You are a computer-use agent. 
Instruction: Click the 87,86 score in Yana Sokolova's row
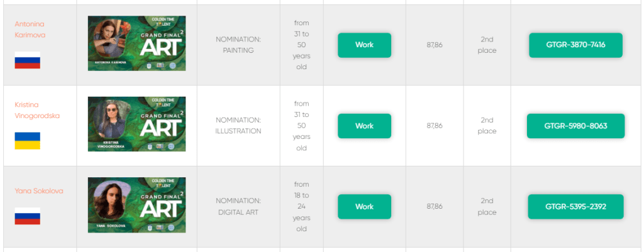pyautogui.click(x=434, y=206)
